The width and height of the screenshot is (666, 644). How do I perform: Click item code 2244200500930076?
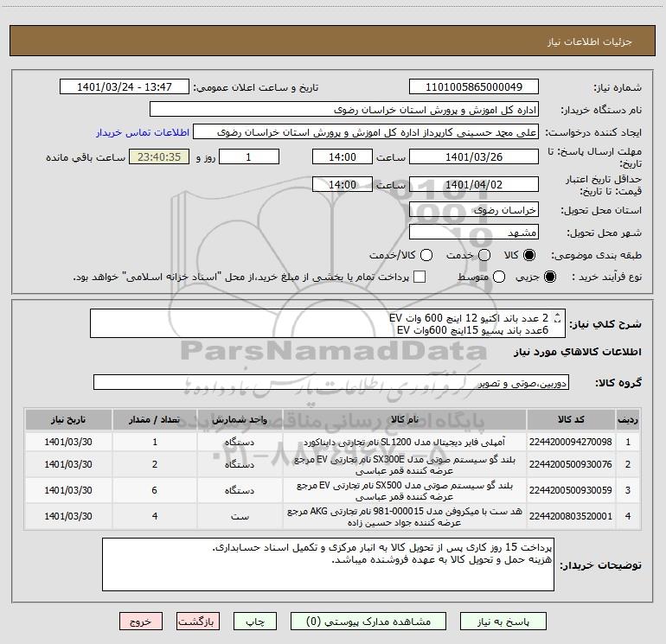click(x=571, y=464)
